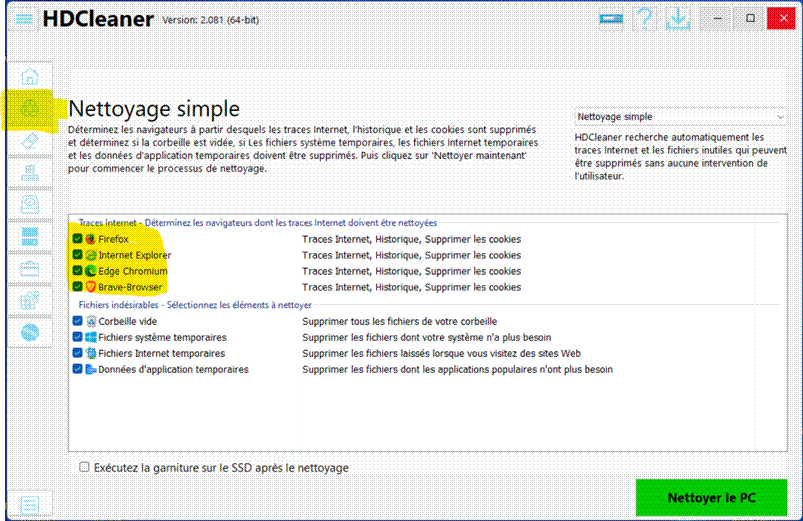The width and height of the screenshot is (803, 521).
Task: Open the hamburger menu beside the HDCleaner title
Action: [x=24, y=19]
